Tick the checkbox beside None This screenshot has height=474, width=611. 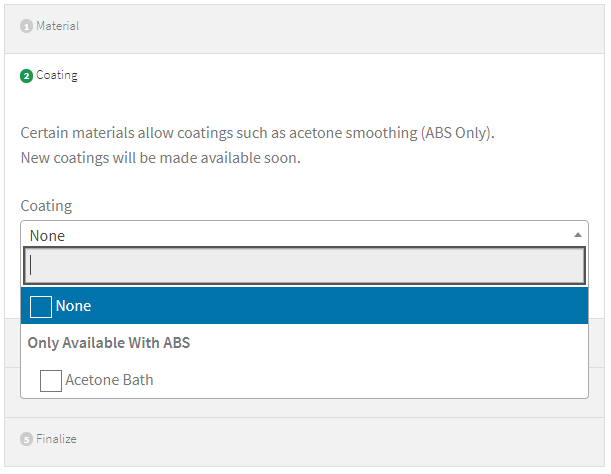(41, 307)
